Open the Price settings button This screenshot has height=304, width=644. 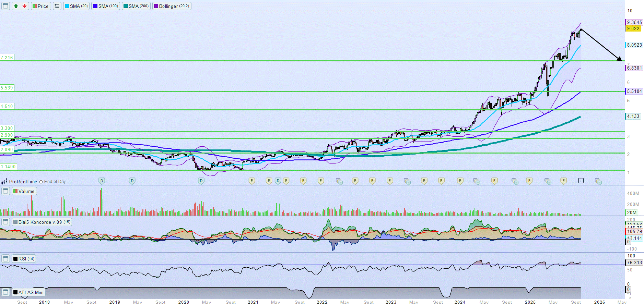[x=41, y=6]
